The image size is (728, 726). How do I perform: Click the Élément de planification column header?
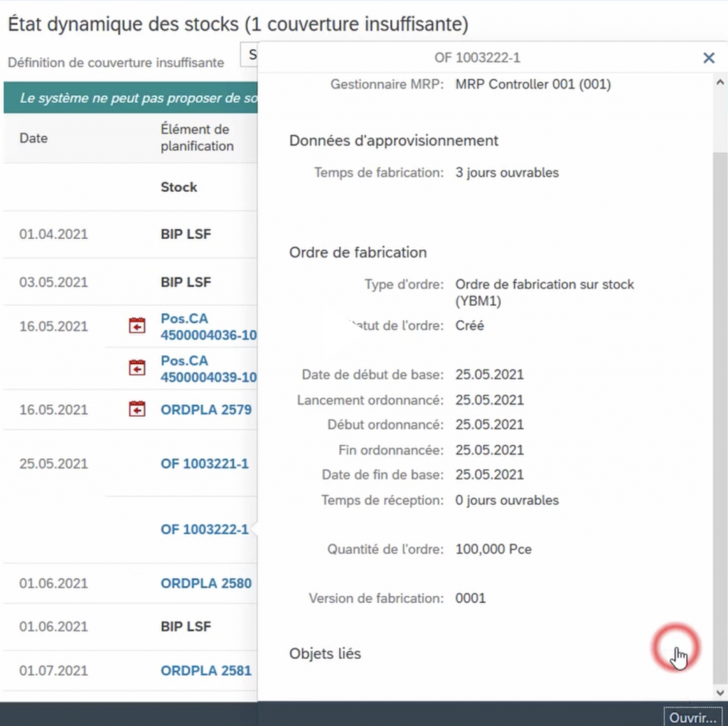tap(197, 138)
